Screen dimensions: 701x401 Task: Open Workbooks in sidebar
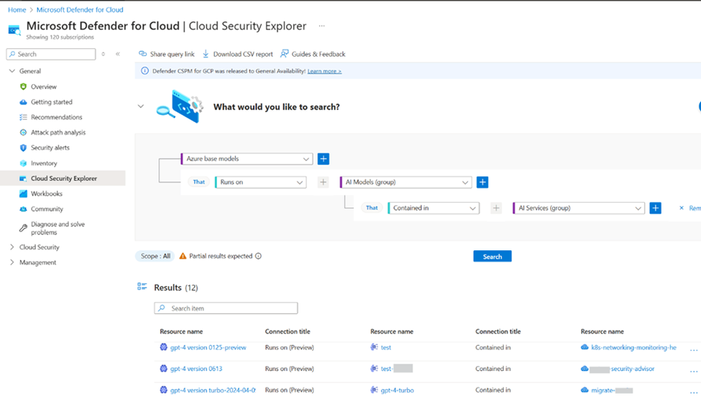pyautogui.click(x=46, y=194)
